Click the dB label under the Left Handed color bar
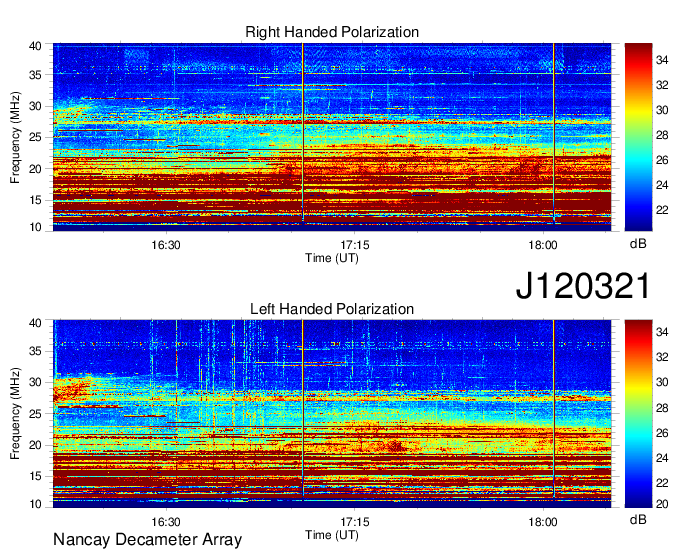Screen dimensions: 680x552 (638, 520)
